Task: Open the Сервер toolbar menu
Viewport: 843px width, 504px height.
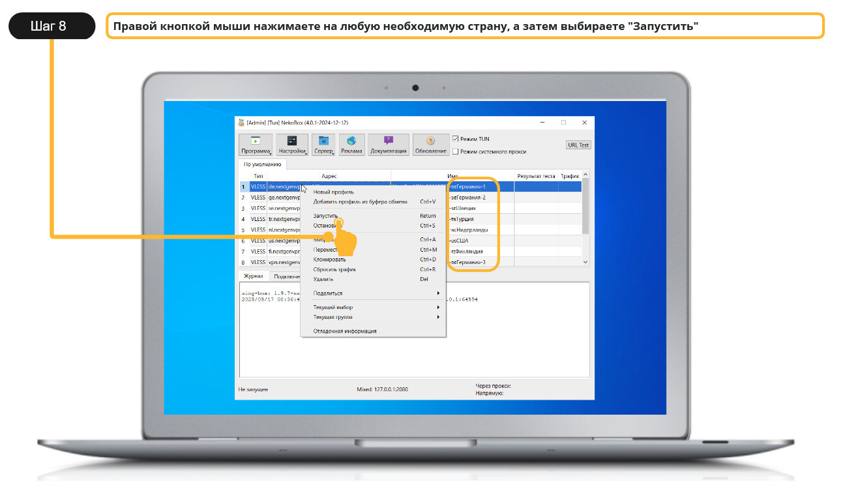Action: pos(323,145)
